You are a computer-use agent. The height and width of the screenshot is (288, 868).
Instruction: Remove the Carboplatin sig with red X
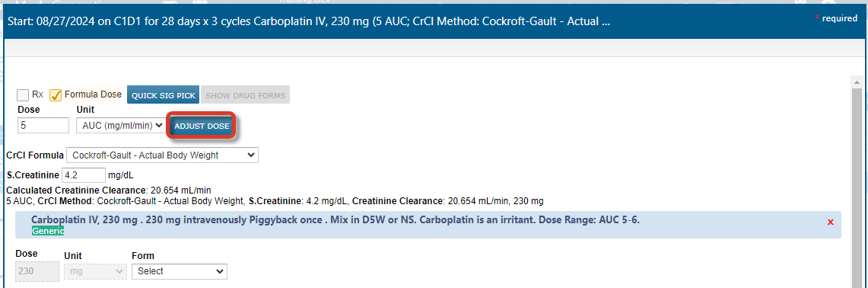pos(830,222)
